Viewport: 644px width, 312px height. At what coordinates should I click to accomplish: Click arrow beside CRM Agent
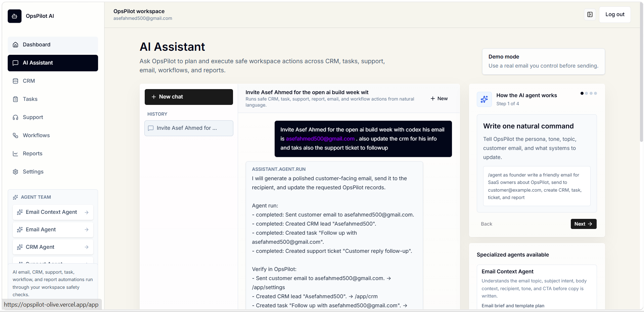pyautogui.click(x=87, y=247)
